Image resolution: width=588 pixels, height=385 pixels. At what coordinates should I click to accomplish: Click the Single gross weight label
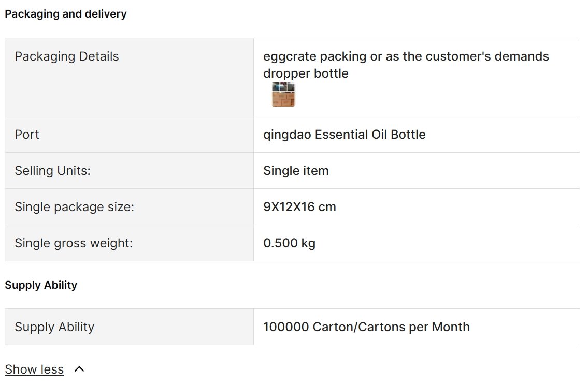(x=74, y=243)
